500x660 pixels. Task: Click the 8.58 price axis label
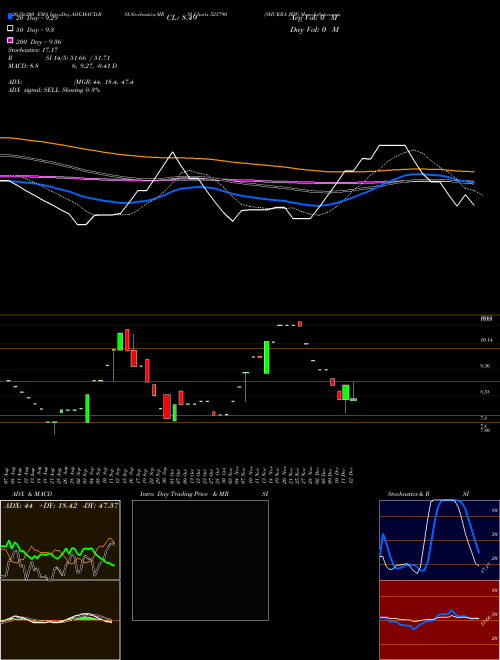(x=485, y=392)
